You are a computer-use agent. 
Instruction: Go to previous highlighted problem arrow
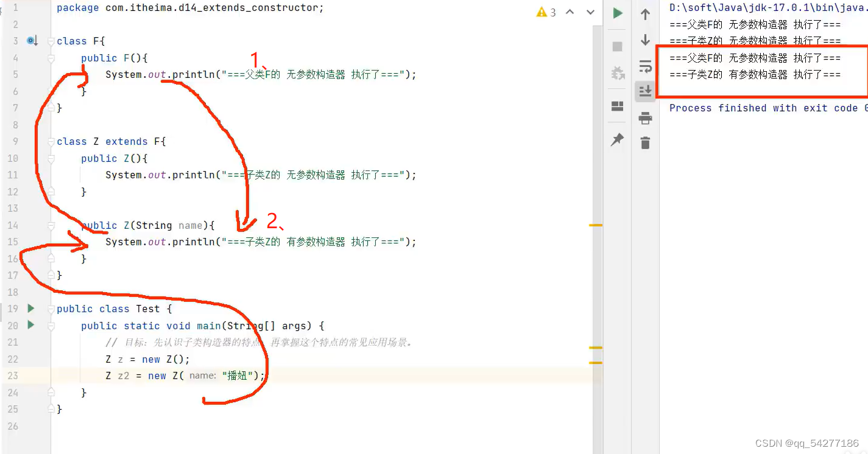coord(570,12)
